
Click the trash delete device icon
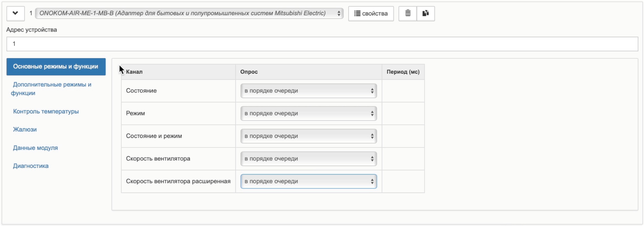click(x=408, y=14)
